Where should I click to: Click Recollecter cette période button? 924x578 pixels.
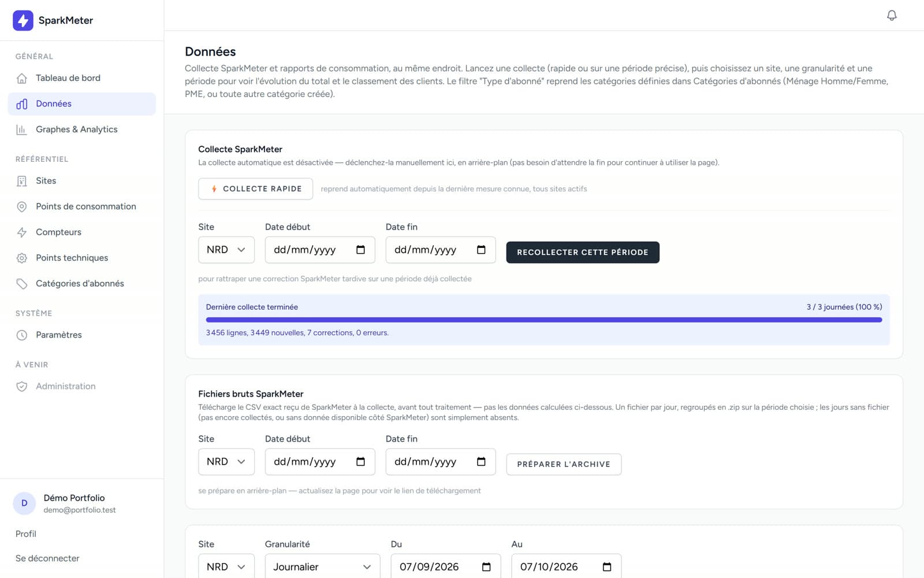(583, 253)
